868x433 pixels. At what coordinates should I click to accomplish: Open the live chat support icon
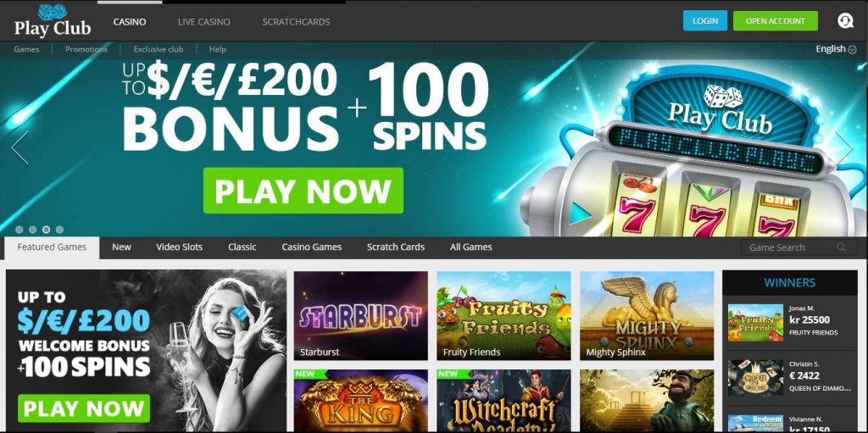845,21
